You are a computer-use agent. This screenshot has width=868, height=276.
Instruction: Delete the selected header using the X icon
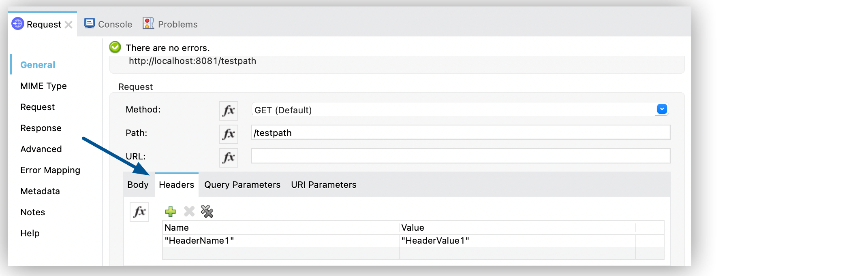pyautogui.click(x=188, y=212)
